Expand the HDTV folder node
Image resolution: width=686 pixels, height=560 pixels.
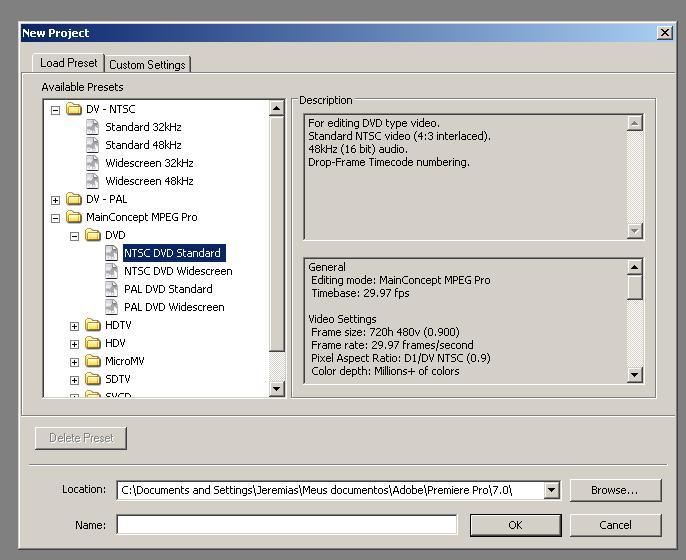74,326
